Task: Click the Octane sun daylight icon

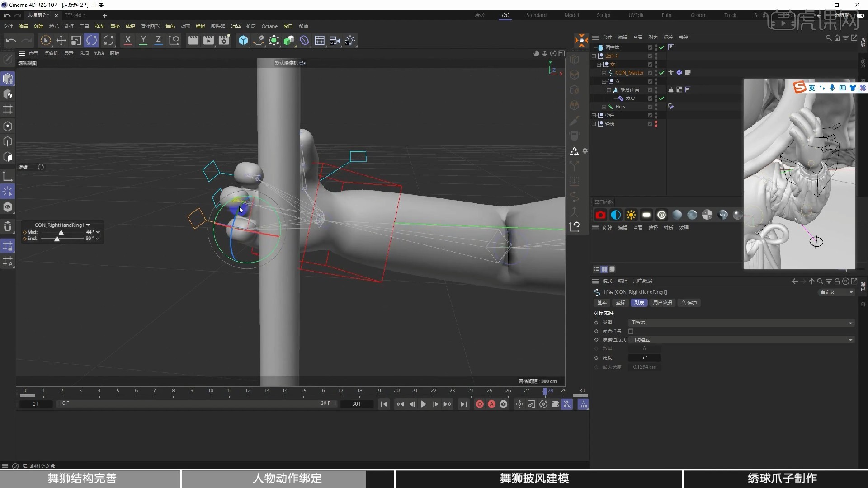Action: 631,215
